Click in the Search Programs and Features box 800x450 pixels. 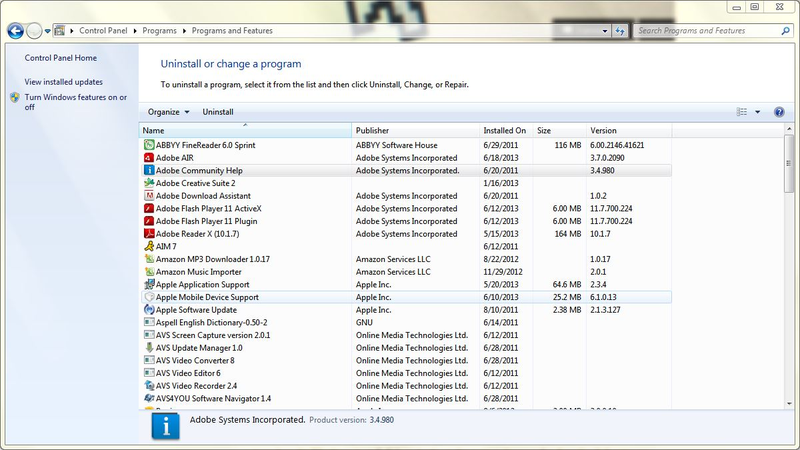pos(707,31)
